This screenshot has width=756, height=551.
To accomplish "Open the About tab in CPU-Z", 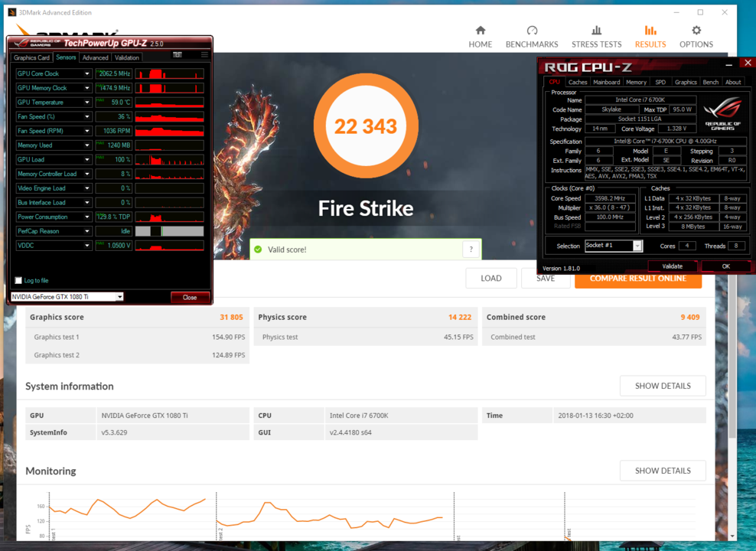I will coord(733,82).
